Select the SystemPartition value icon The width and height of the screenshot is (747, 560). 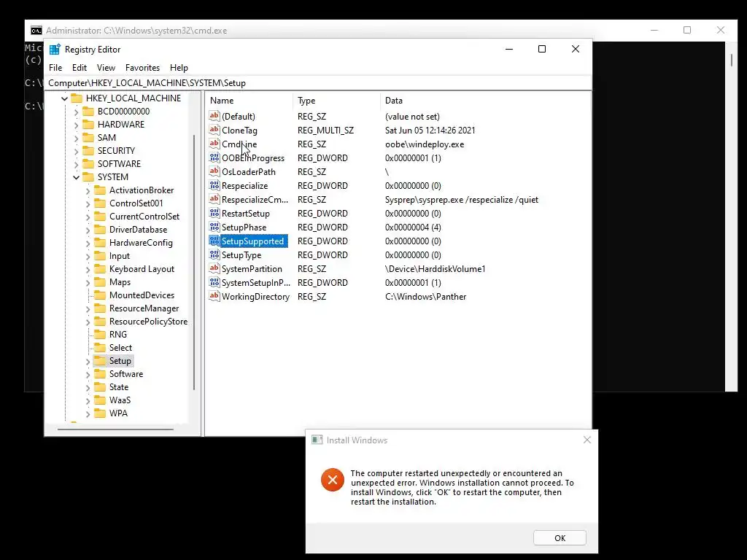coord(214,268)
